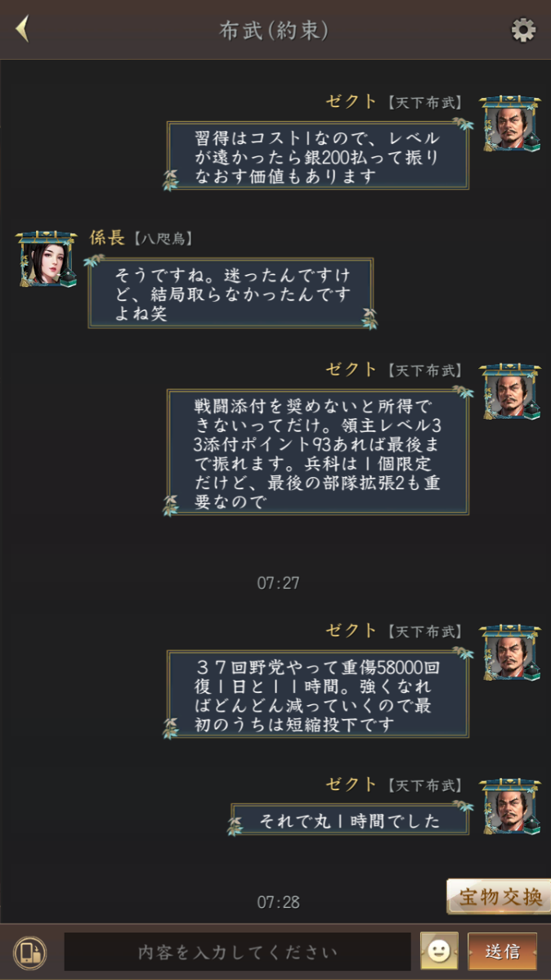The width and height of the screenshot is (551, 980).
Task: Select ゼクト name above 習得はコスト message
Action: [x=351, y=101]
